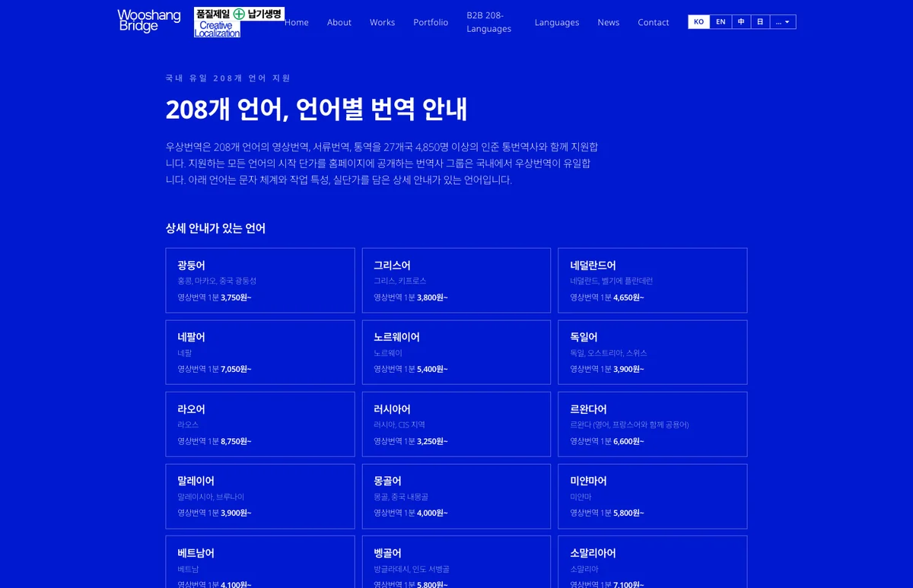
Task: Open the 독일어 language card
Action: click(653, 352)
